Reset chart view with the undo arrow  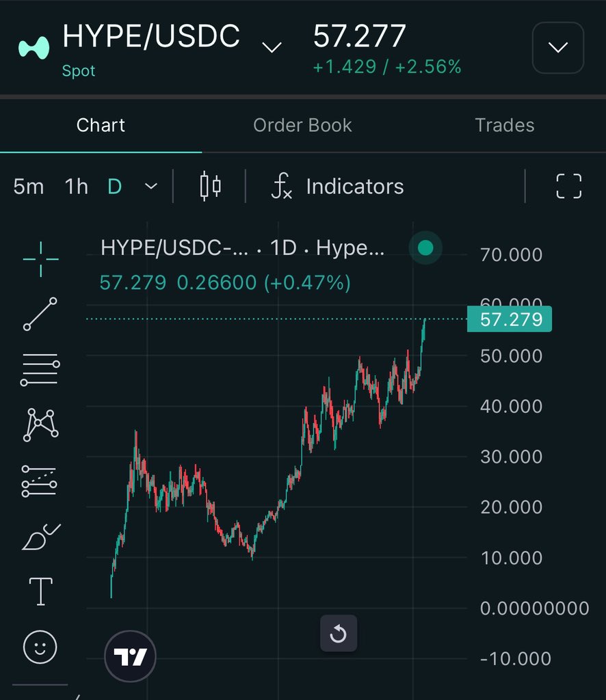339,633
